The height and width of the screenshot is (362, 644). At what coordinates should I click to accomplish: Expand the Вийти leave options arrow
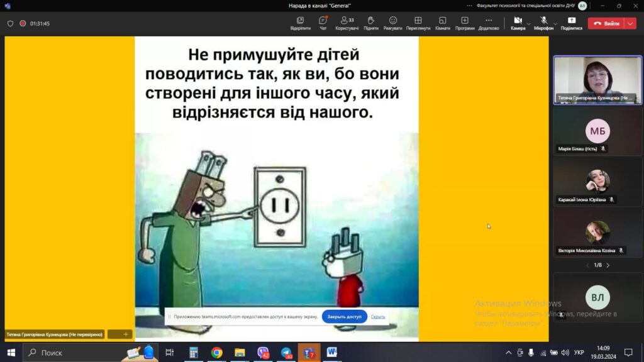[x=630, y=23]
